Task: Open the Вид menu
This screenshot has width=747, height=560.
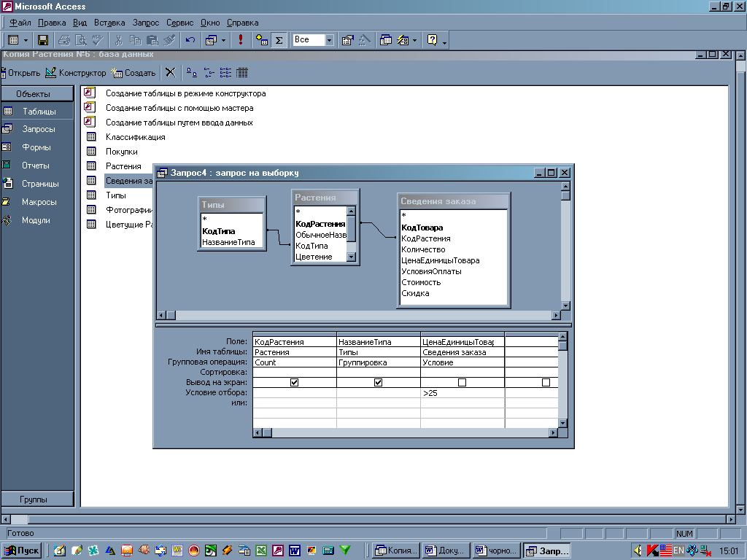Action: click(x=80, y=23)
